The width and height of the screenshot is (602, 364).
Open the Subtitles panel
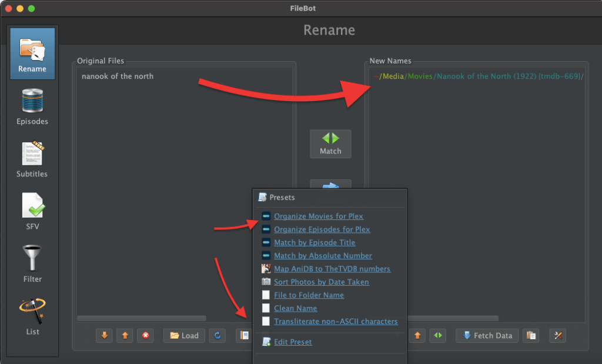pyautogui.click(x=32, y=159)
